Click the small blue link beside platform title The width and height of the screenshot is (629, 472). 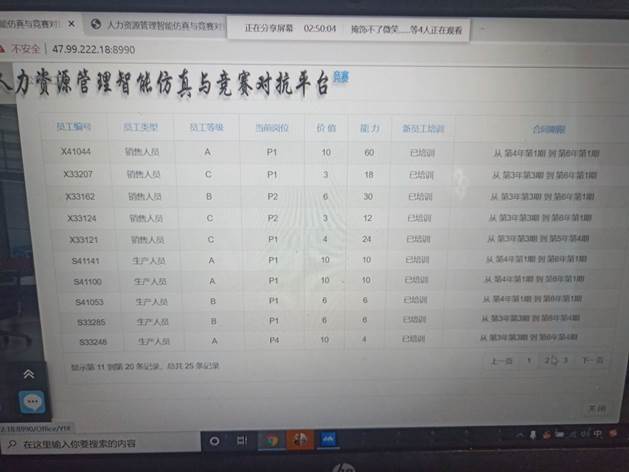point(341,76)
